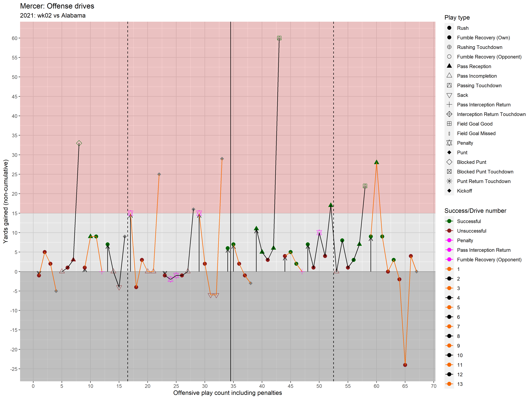
Task: Click the drive 13 orange legend swatch
Action: click(x=449, y=384)
